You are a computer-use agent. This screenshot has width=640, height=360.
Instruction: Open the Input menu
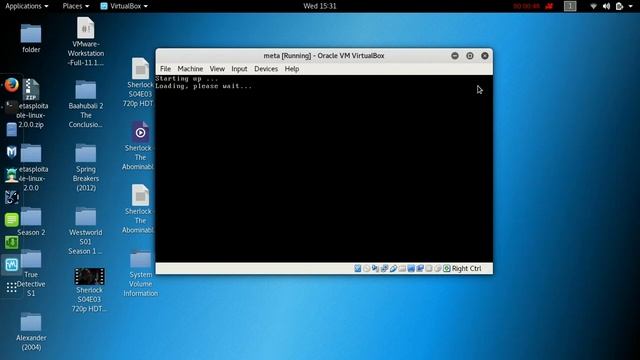point(239,69)
